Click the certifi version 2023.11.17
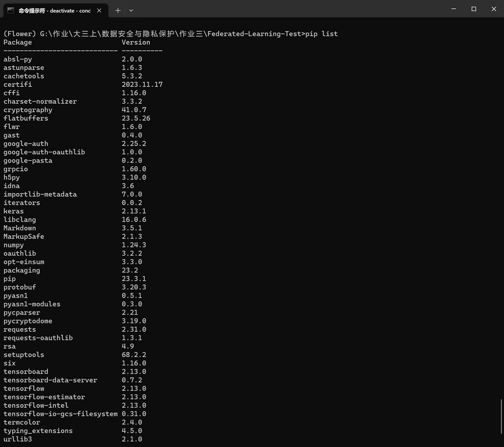 click(142, 84)
